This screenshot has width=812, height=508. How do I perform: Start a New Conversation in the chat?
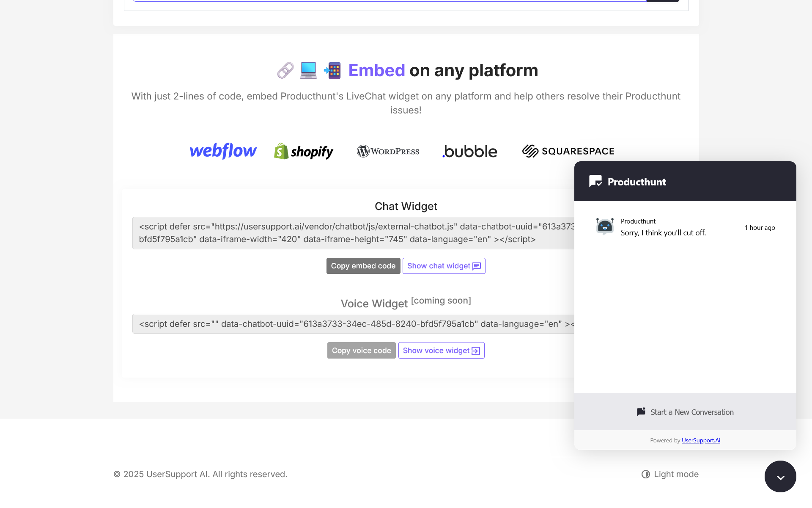click(x=685, y=412)
